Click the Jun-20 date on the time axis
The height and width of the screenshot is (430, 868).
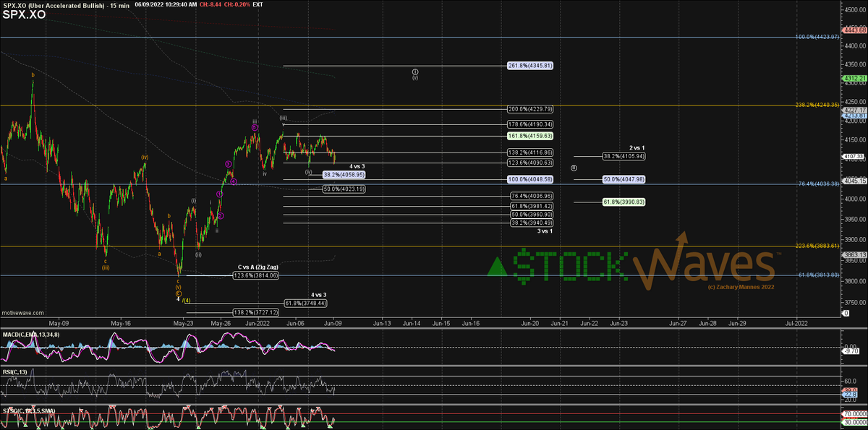click(x=529, y=324)
